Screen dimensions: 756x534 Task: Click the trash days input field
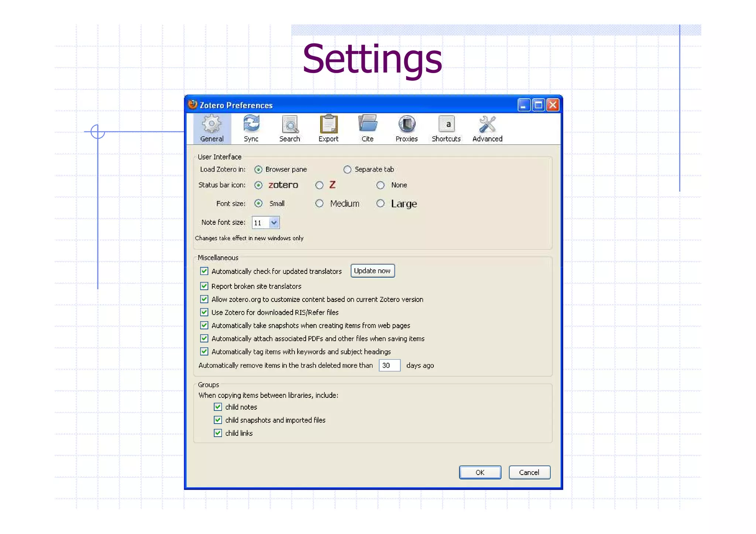click(x=389, y=365)
